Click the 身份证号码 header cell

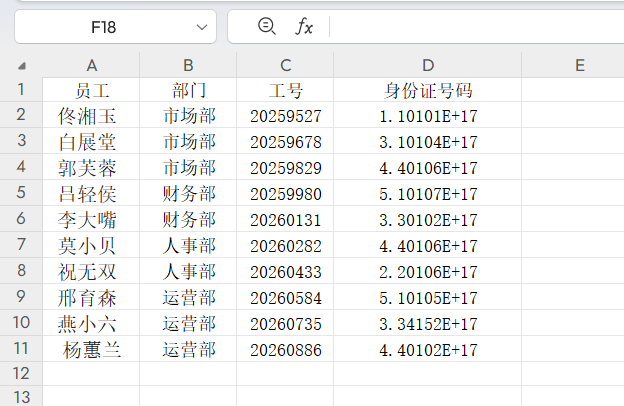pyautogui.click(x=428, y=90)
